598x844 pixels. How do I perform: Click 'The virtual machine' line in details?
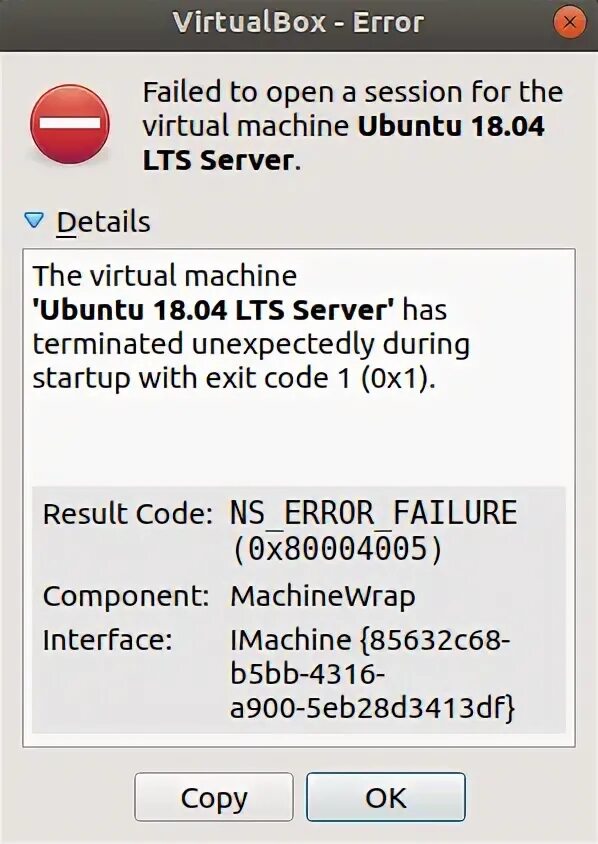[x=165, y=276]
